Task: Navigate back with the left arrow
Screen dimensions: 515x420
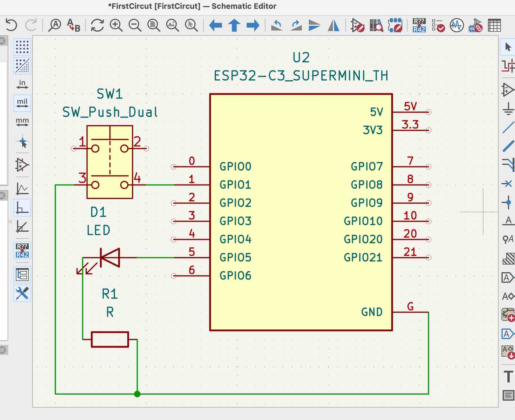Action: pyautogui.click(x=216, y=25)
